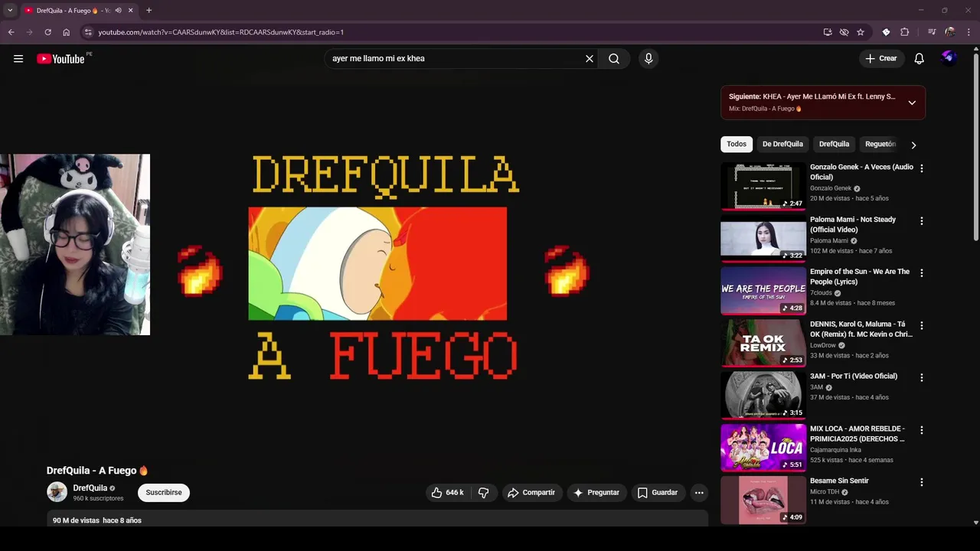Open the tab search dropdown arrow

coord(10,11)
